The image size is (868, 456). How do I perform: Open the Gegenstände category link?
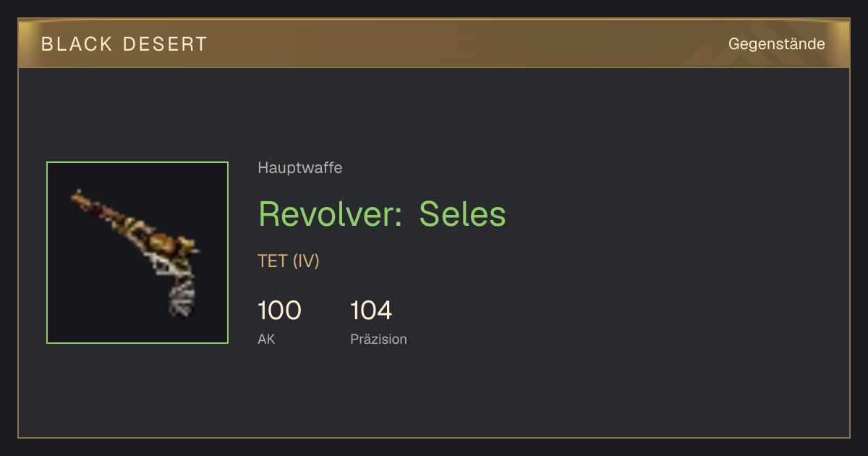click(x=776, y=44)
